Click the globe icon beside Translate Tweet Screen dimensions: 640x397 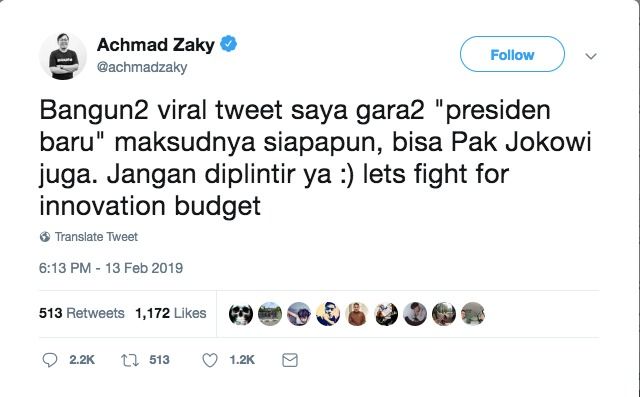pyautogui.click(x=45, y=237)
